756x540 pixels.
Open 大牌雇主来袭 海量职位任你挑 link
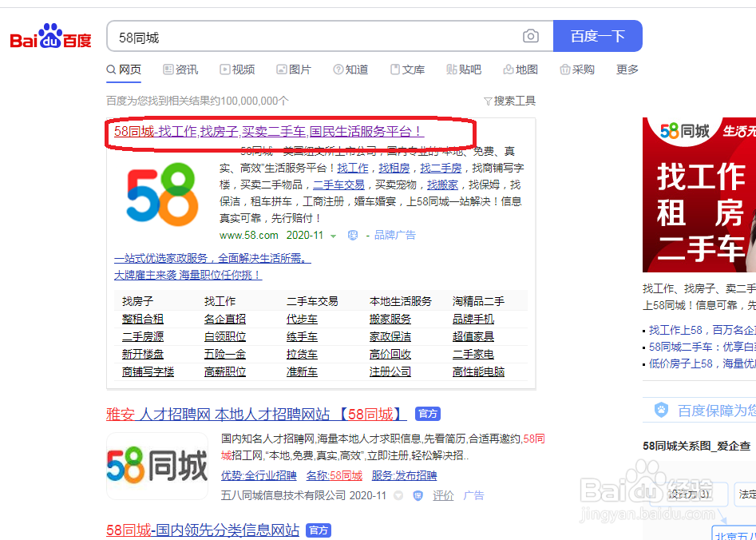(x=188, y=276)
